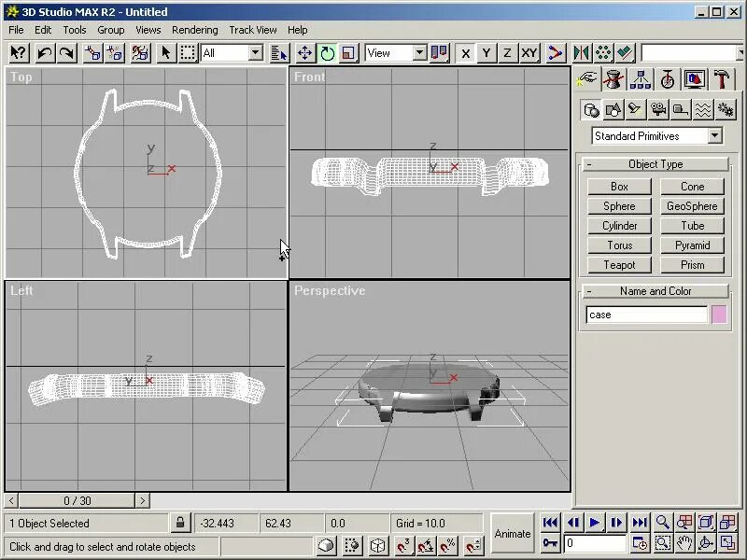This screenshot has height=560, width=747.
Task: Click Bind to Space Warp icon
Action: (x=140, y=53)
